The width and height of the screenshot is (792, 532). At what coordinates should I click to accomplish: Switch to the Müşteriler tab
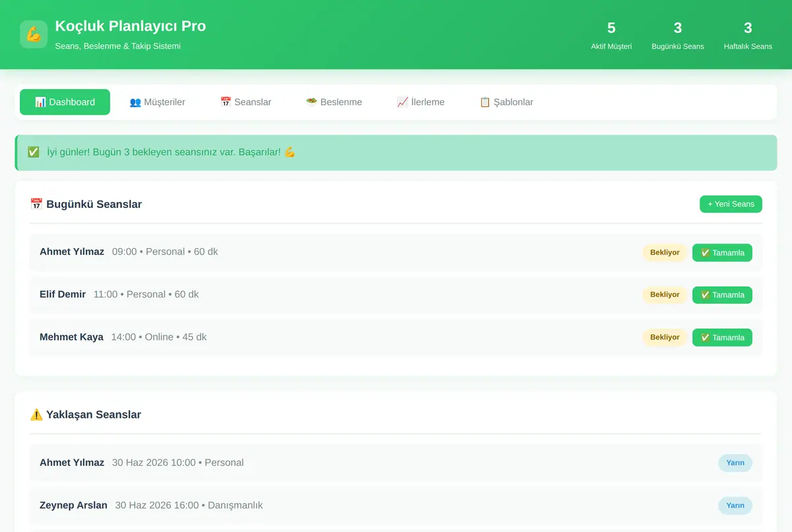157,102
